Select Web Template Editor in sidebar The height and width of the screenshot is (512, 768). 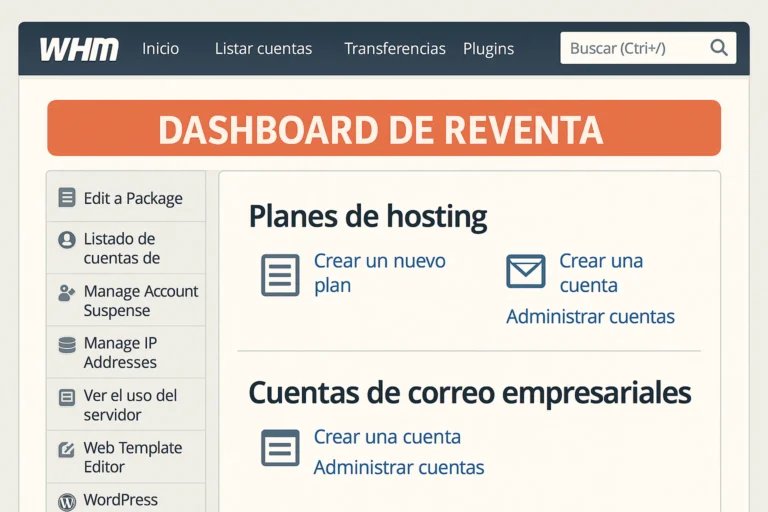(x=126, y=457)
